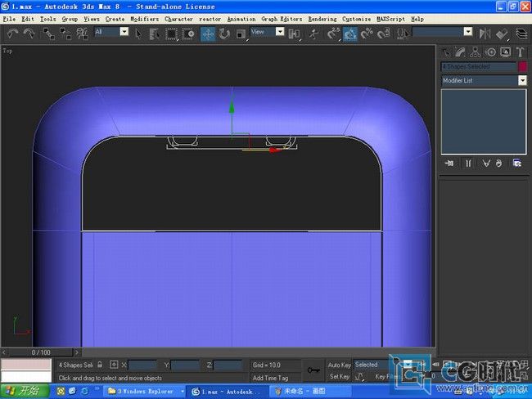Open the View reference coordinate dropdown
Image resolution: width=532 pixels, height=399 pixels.
[x=268, y=32]
